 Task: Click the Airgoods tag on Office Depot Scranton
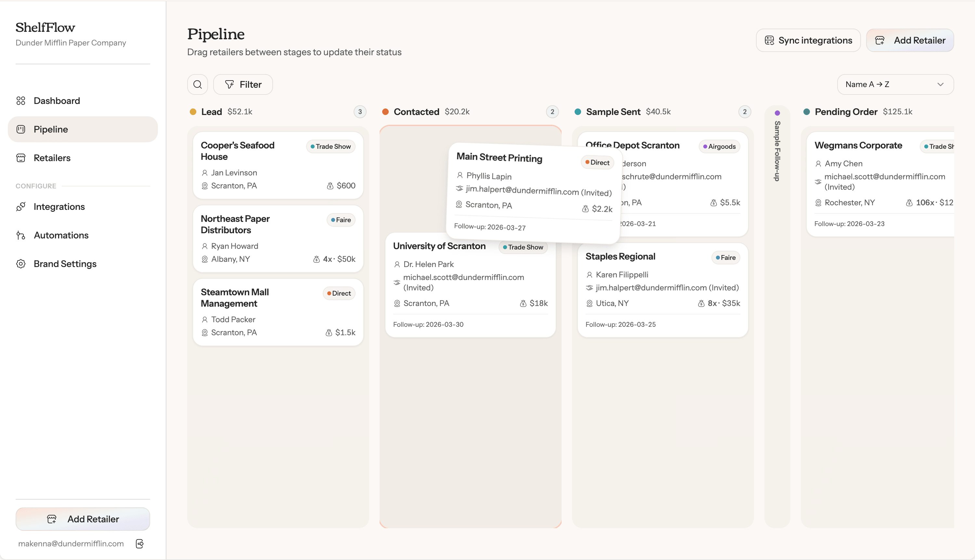coord(720,146)
